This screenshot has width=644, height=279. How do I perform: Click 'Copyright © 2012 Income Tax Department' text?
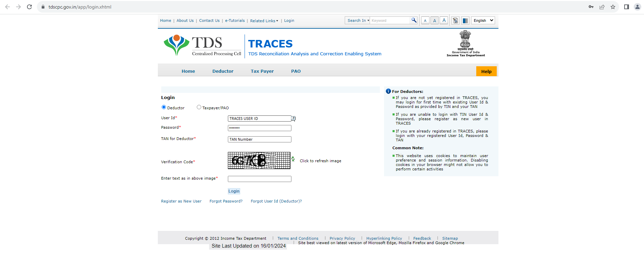point(225,238)
